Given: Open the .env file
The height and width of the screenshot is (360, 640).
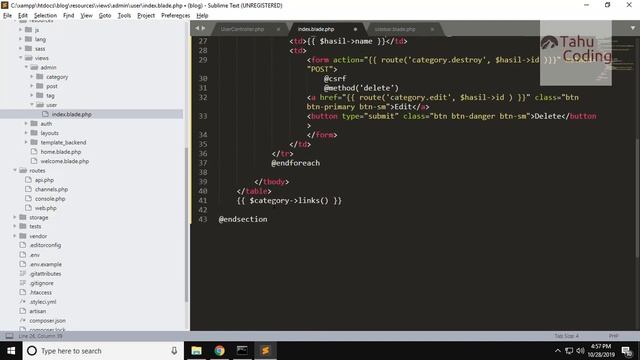Looking at the screenshot, I should (x=35, y=255).
